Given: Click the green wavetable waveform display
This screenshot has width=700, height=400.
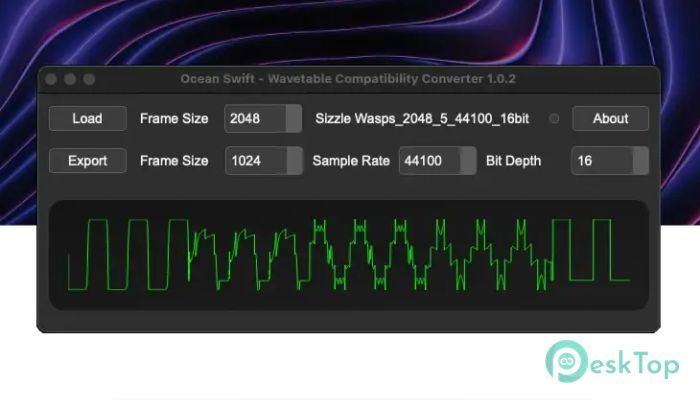Looking at the screenshot, I should pos(348,254).
